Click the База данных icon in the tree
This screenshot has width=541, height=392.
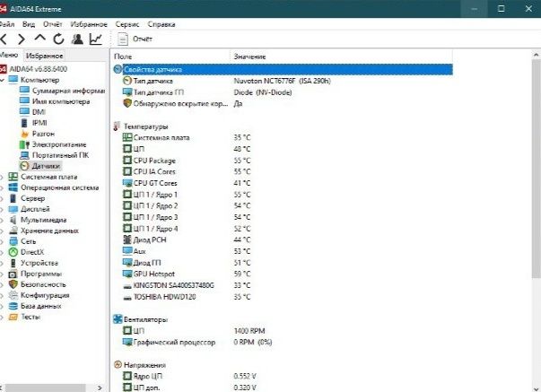tap(13, 306)
